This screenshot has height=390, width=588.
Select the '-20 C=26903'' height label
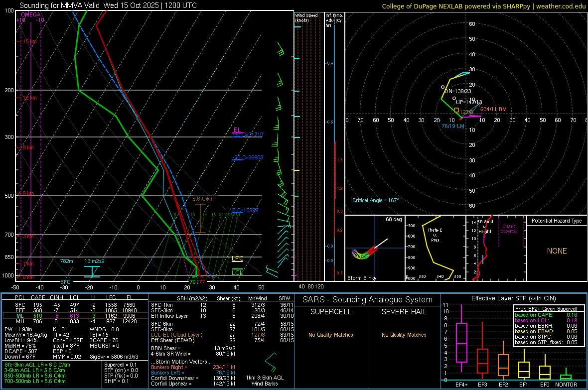248,157
